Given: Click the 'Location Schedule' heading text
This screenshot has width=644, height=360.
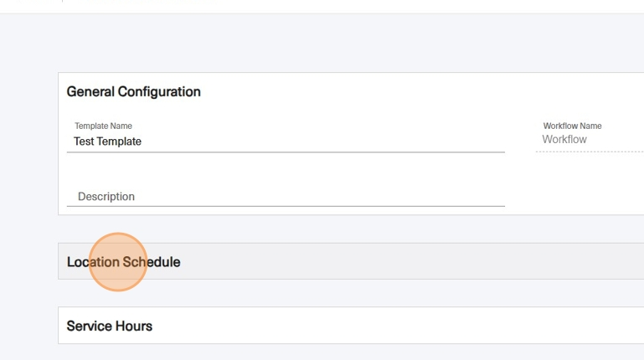Looking at the screenshot, I should click(124, 262).
